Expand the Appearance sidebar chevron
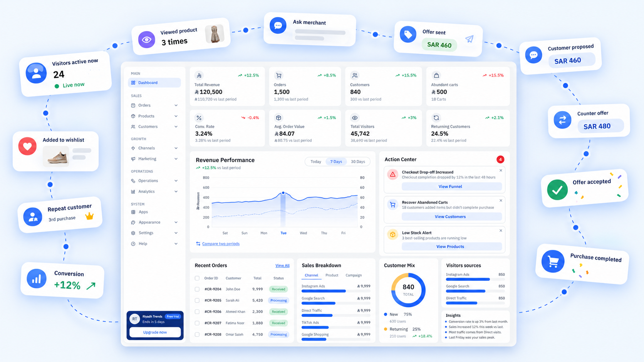This screenshot has width=644, height=362. point(176,222)
